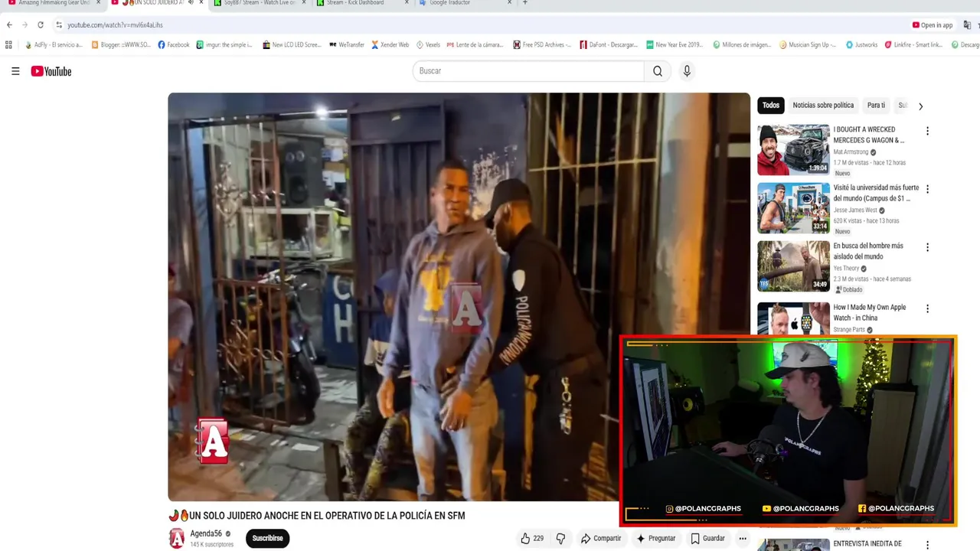The width and height of the screenshot is (980, 551).
Task: Open the Musician Sign Up bookmark
Action: point(808,44)
